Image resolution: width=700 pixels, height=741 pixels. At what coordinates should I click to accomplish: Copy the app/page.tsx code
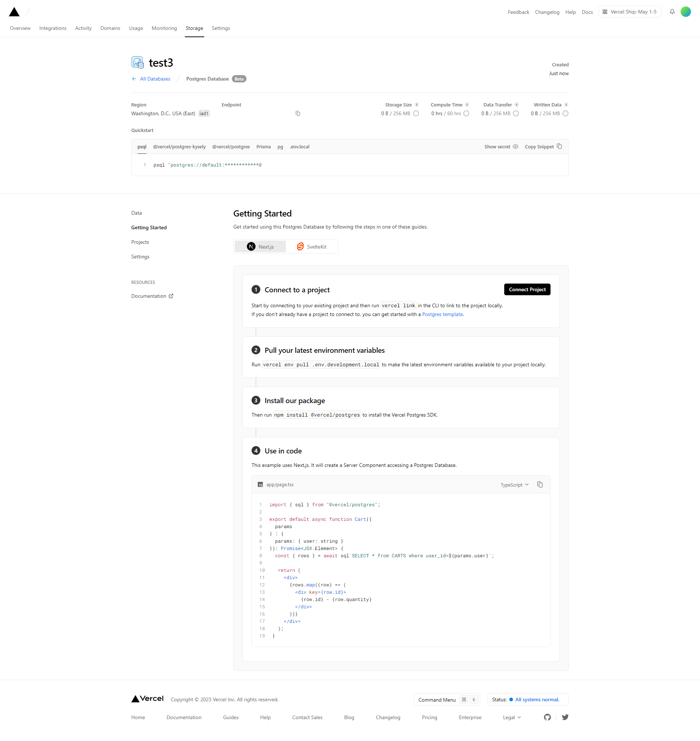[540, 485]
